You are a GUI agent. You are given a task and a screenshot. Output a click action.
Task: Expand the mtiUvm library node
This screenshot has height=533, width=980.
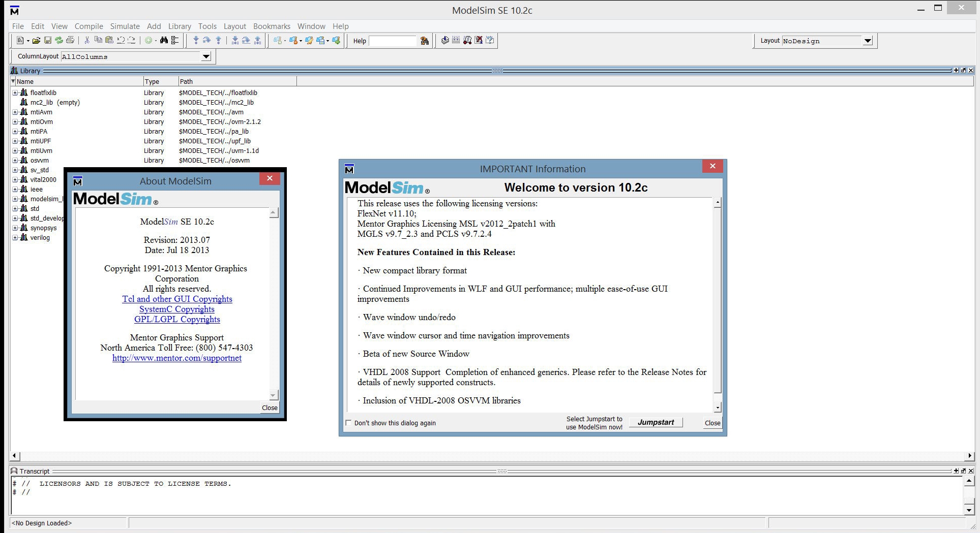15,150
